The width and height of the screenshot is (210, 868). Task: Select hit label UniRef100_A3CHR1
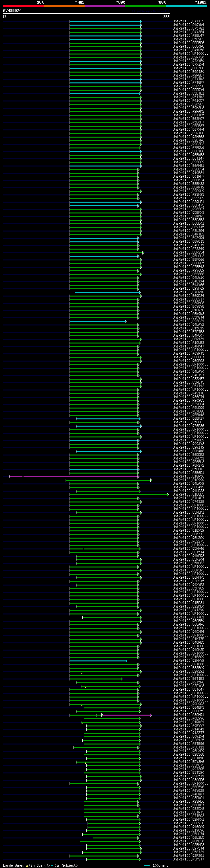coord(188,715)
